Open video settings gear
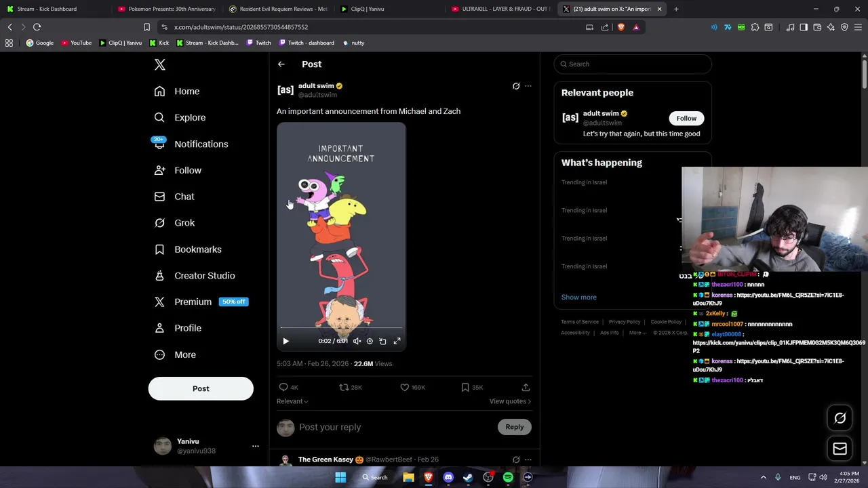This screenshot has width=868, height=488. pyautogui.click(x=370, y=341)
